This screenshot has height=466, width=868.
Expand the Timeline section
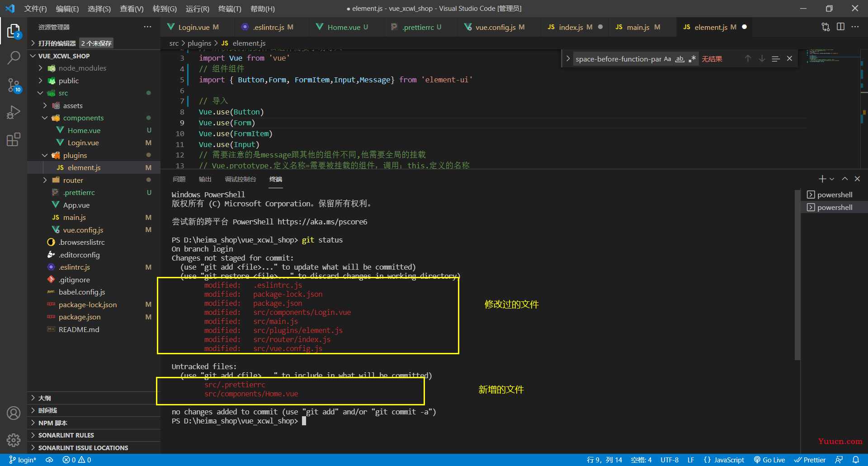point(94,410)
